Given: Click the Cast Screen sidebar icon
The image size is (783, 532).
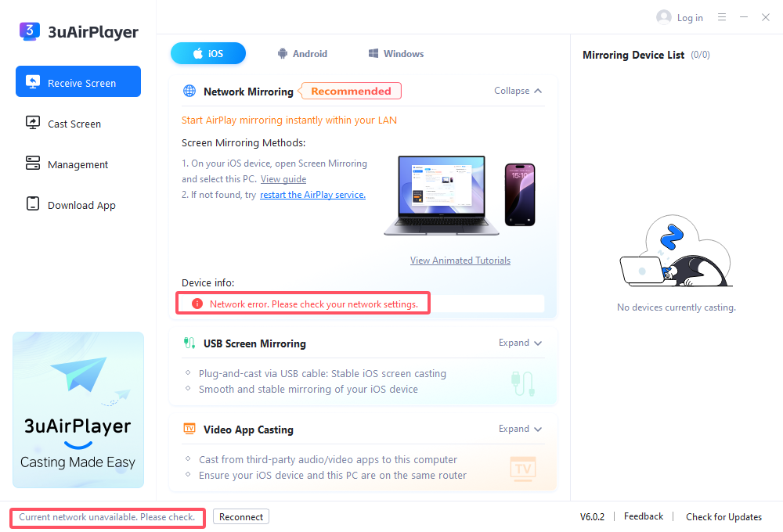Looking at the screenshot, I should pyautogui.click(x=33, y=124).
